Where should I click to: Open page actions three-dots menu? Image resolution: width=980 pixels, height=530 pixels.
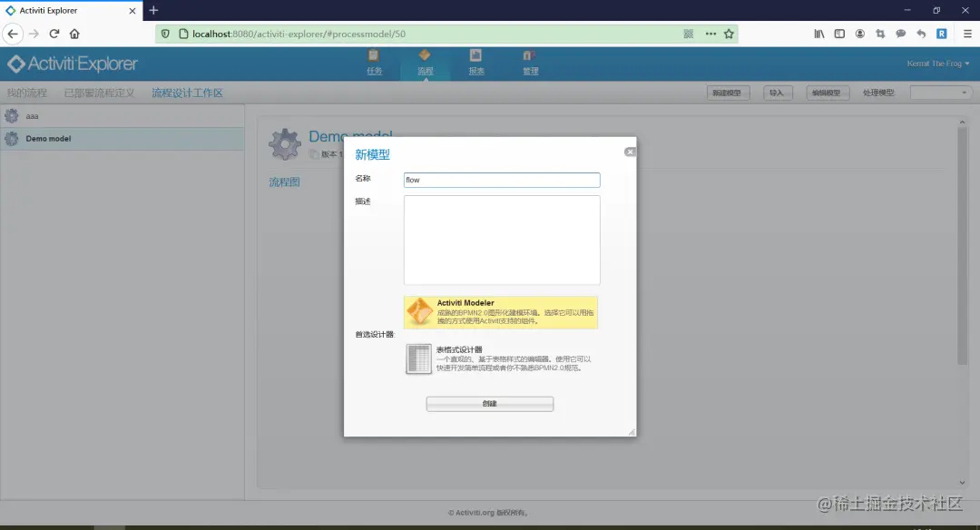pos(710,34)
